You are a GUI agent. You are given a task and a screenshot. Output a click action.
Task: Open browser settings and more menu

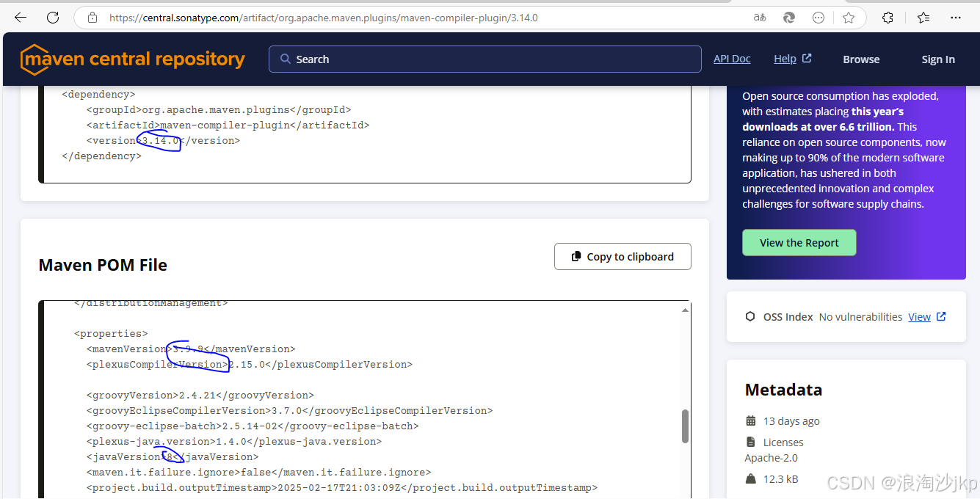pyautogui.click(x=956, y=18)
